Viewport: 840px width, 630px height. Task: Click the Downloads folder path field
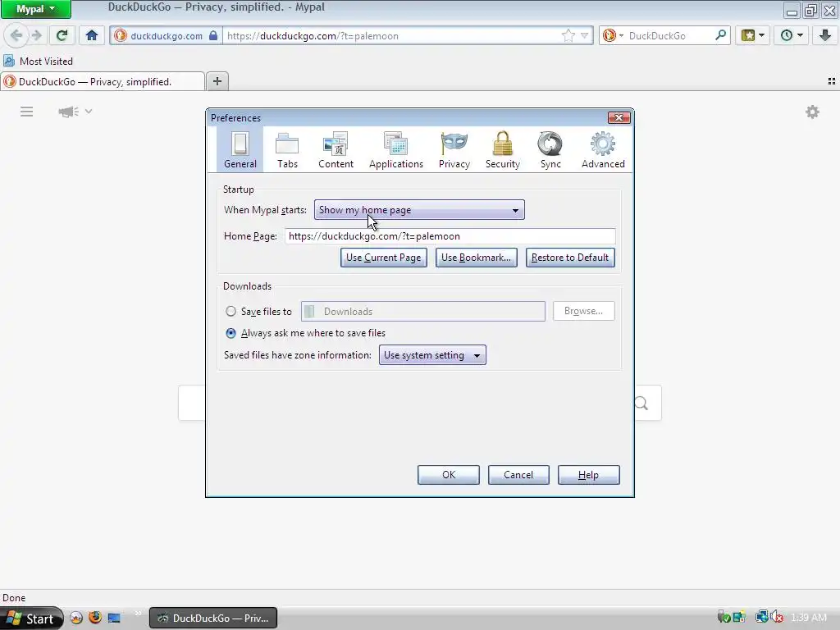(x=423, y=311)
